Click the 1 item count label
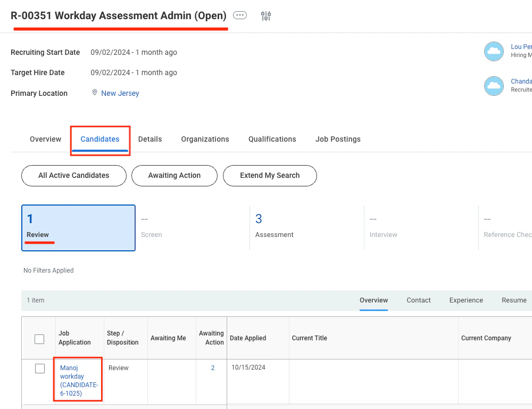 35,300
